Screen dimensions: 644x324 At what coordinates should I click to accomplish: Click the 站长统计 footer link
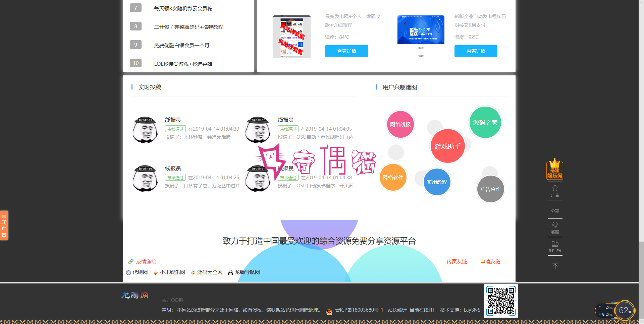coord(397,310)
